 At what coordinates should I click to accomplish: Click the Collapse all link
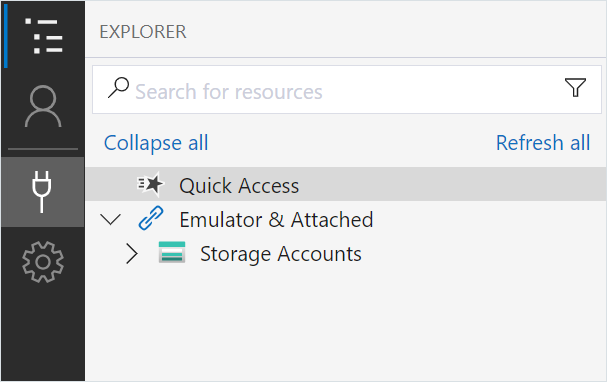tap(156, 143)
